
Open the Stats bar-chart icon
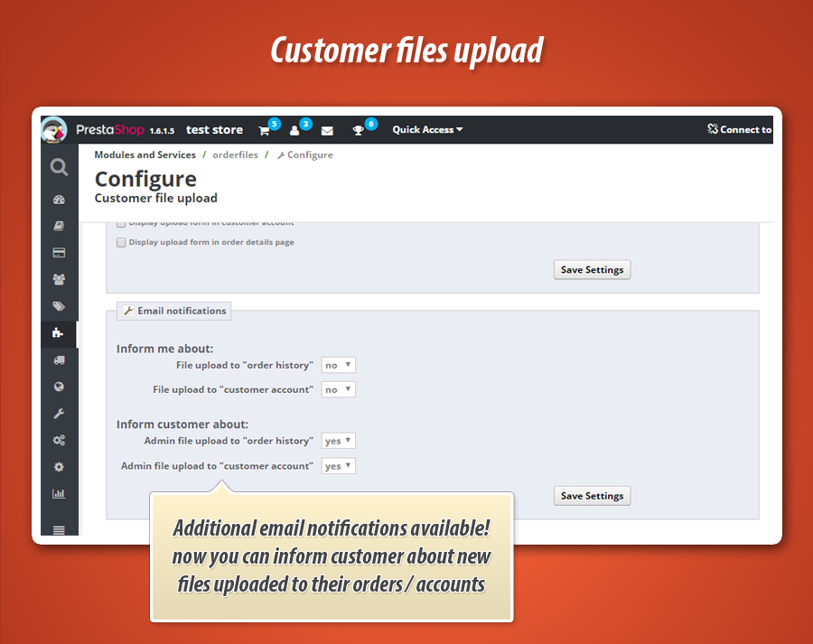(59, 493)
